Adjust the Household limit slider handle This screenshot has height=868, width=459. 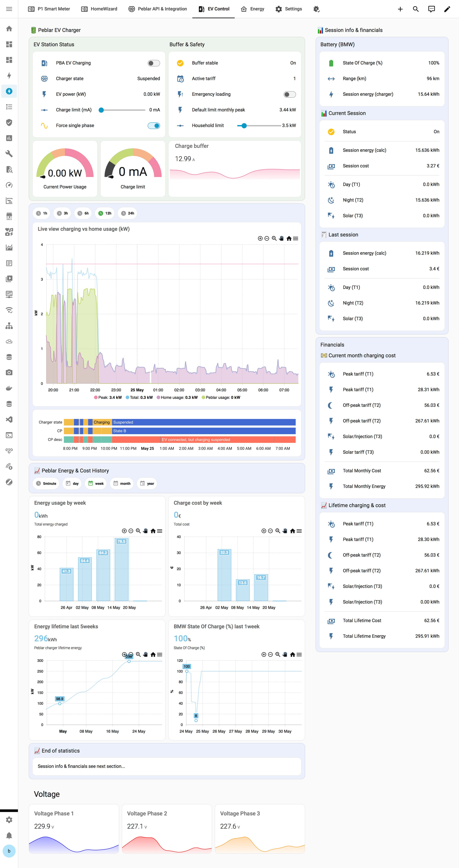click(x=244, y=126)
